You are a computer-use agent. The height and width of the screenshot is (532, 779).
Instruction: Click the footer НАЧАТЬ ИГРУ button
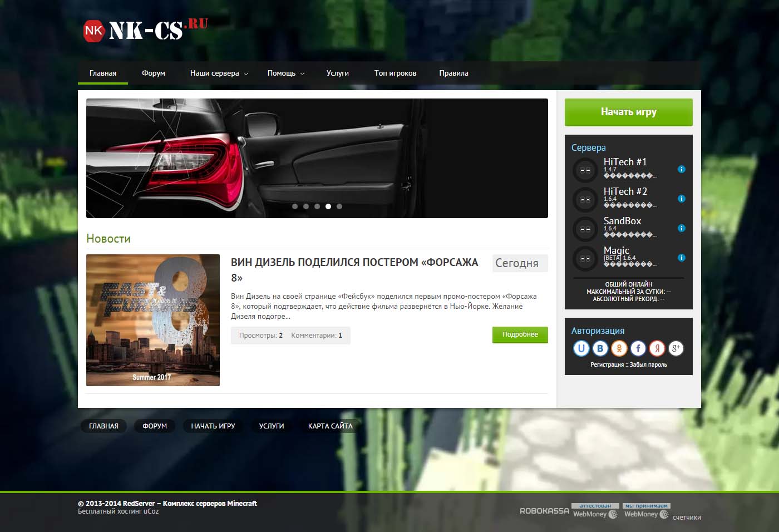[x=213, y=426]
